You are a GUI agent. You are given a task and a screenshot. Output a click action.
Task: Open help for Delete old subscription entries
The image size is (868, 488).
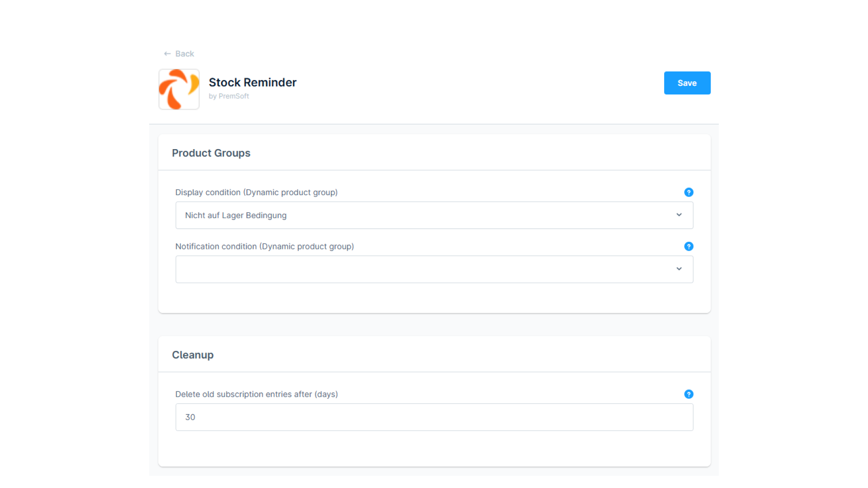[x=689, y=394]
